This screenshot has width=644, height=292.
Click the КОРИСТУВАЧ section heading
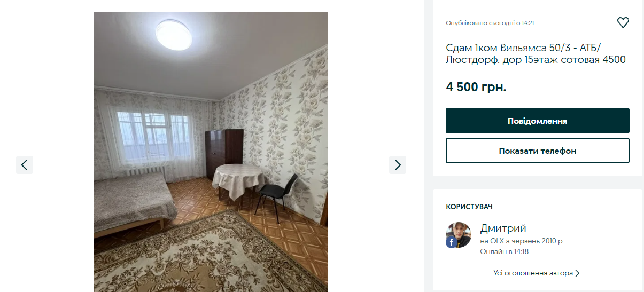click(x=469, y=207)
